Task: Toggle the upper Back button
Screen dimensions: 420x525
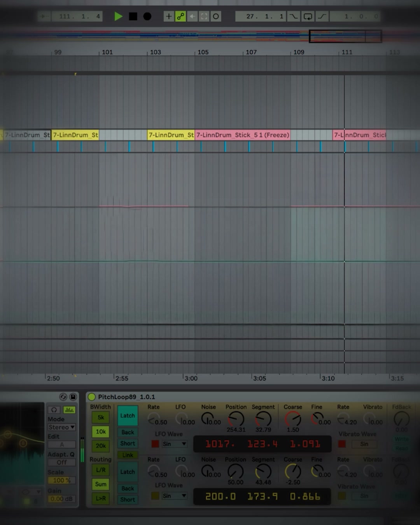Action: click(x=128, y=432)
